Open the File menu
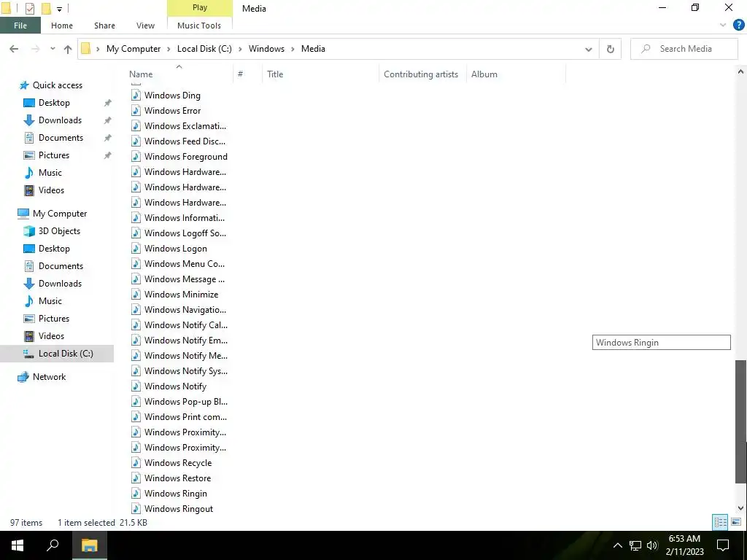This screenshot has width=747, height=560. click(20, 26)
